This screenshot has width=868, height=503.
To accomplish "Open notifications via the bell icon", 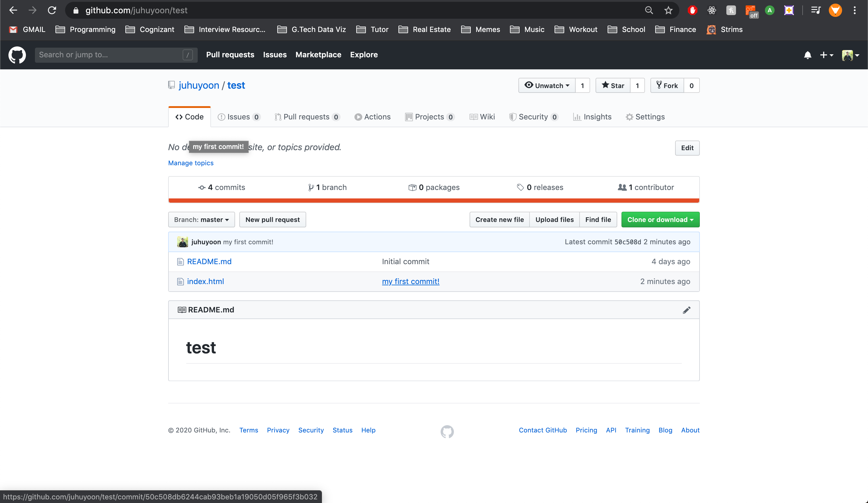I will coord(807,55).
